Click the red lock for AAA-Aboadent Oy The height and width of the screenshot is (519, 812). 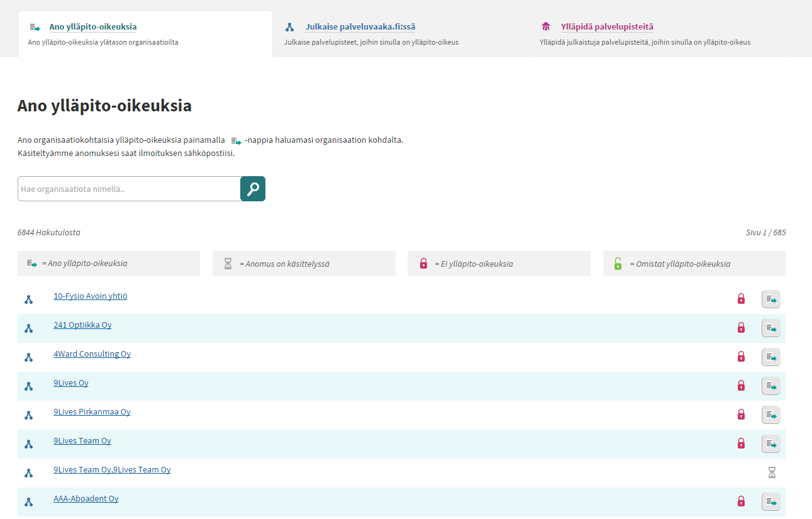click(x=741, y=501)
